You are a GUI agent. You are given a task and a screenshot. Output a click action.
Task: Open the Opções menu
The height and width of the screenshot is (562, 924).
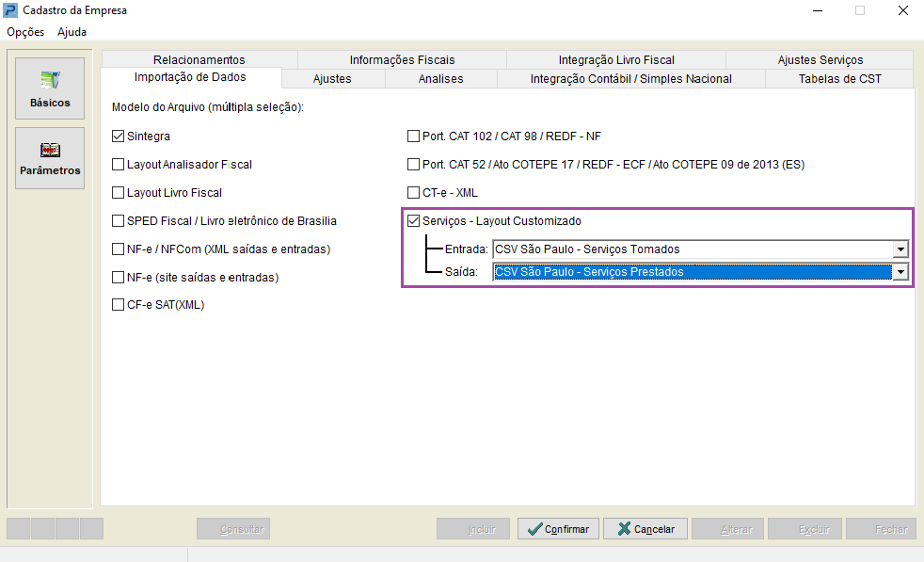coord(25,32)
